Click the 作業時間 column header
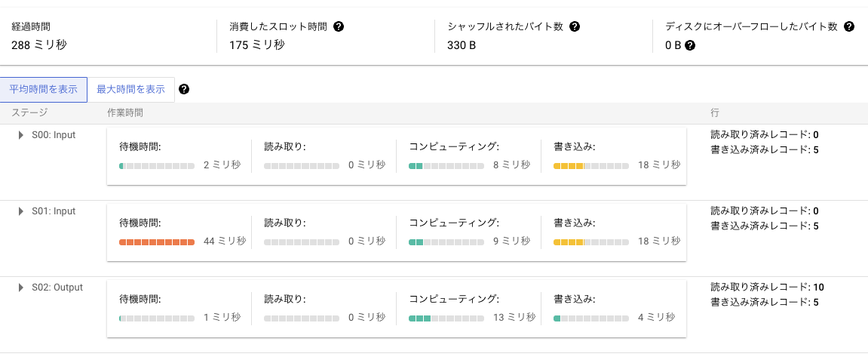The image size is (868, 363). tap(124, 112)
